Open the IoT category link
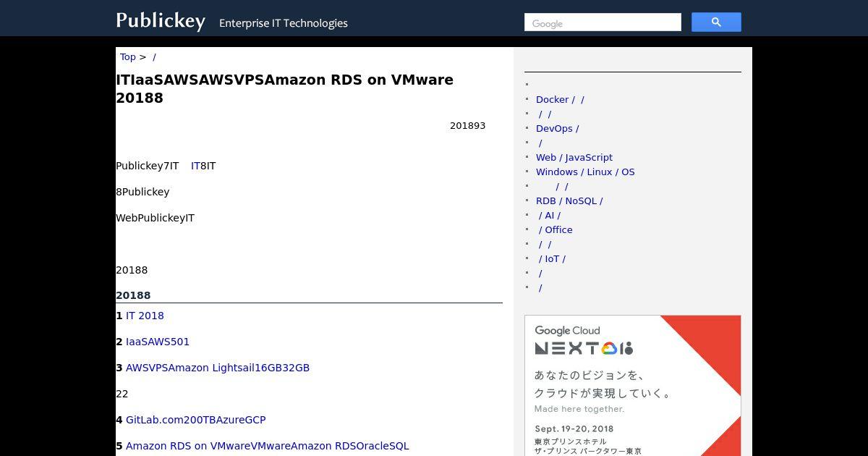 click(x=552, y=259)
